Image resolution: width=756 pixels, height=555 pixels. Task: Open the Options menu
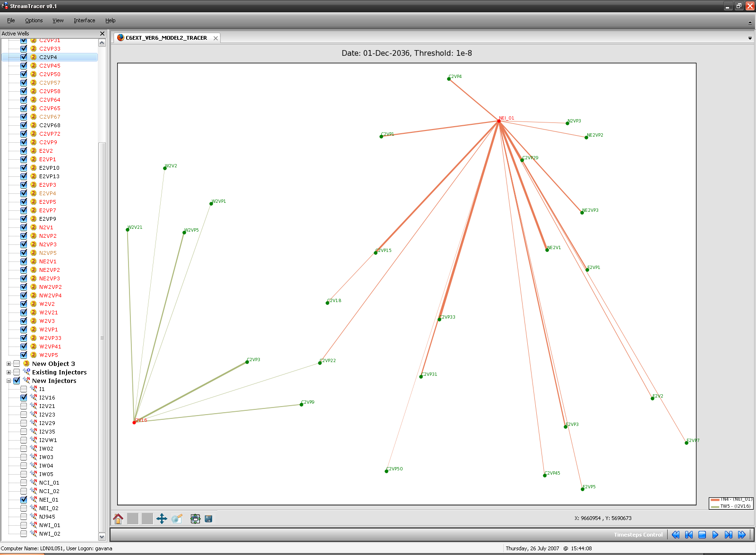pyautogui.click(x=34, y=20)
